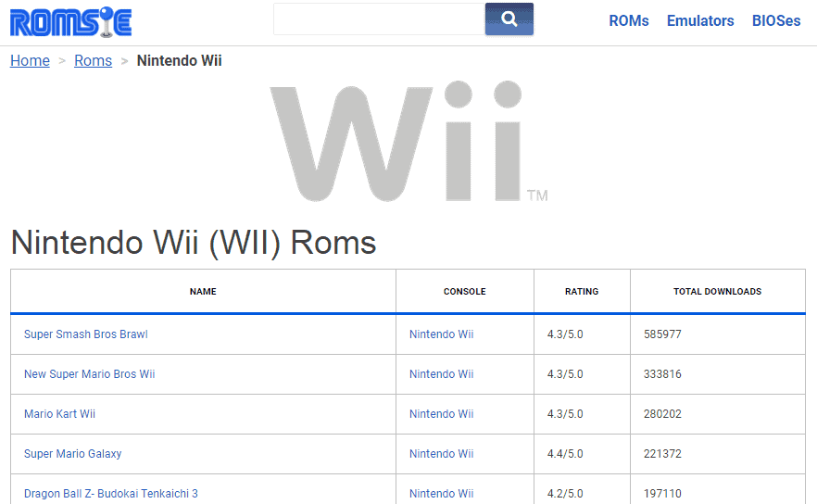
Task: Click the 4.3/5.0 rating for Super Smash Bros Brawl
Action: (x=565, y=334)
